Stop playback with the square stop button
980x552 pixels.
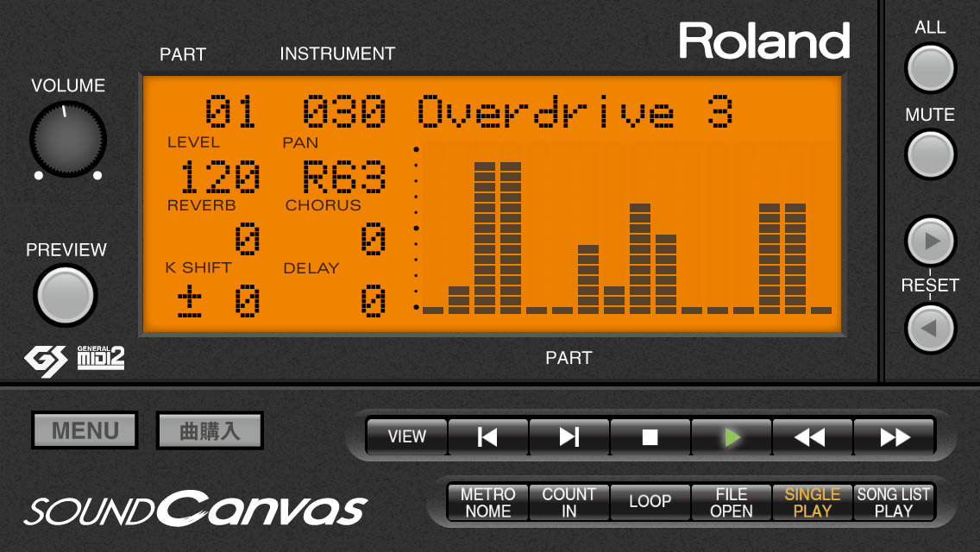coord(650,437)
